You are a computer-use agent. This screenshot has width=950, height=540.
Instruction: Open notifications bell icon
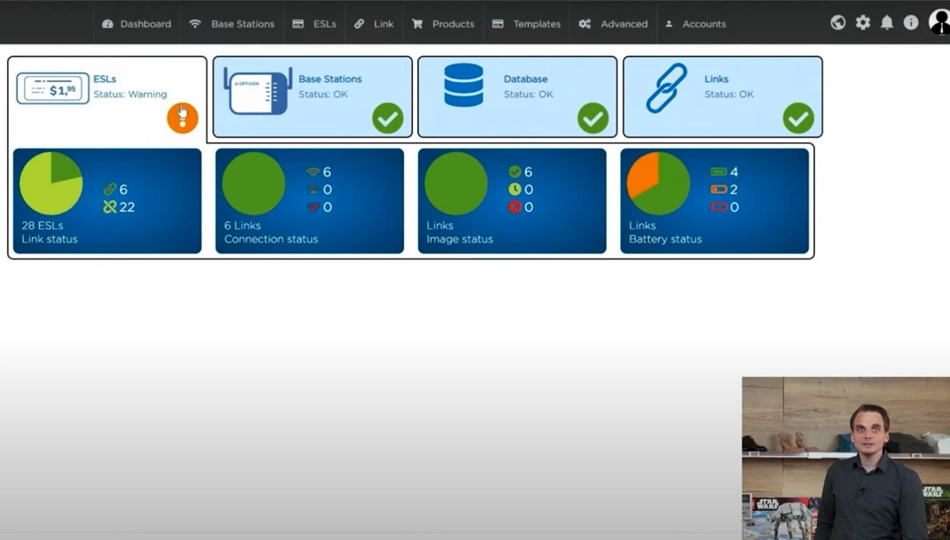pos(887,22)
